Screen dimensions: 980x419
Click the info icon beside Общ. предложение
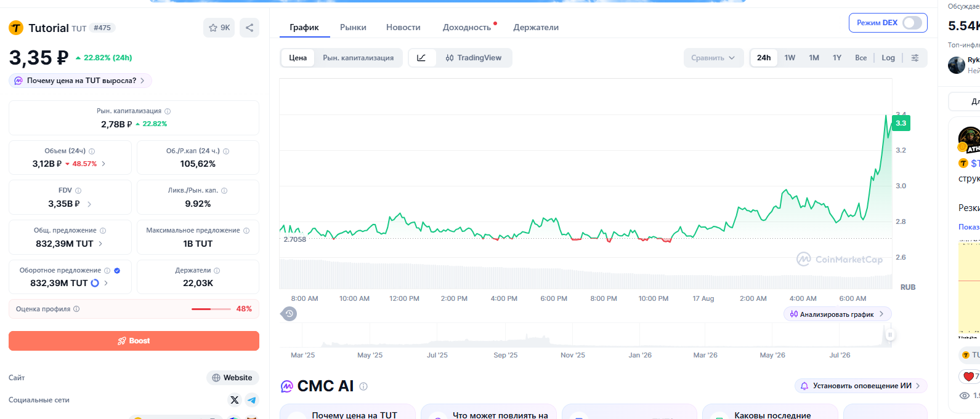(x=103, y=231)
